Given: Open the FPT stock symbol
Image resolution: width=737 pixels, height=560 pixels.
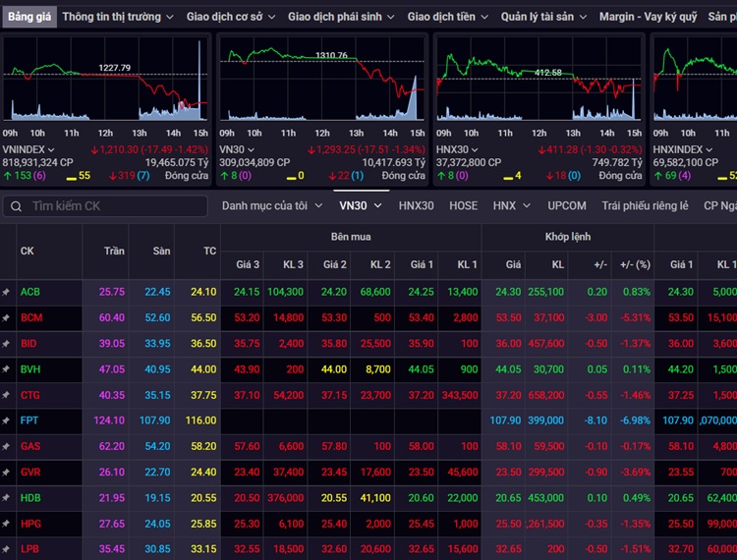Looking at the screenshot, I should coord(28,420).
